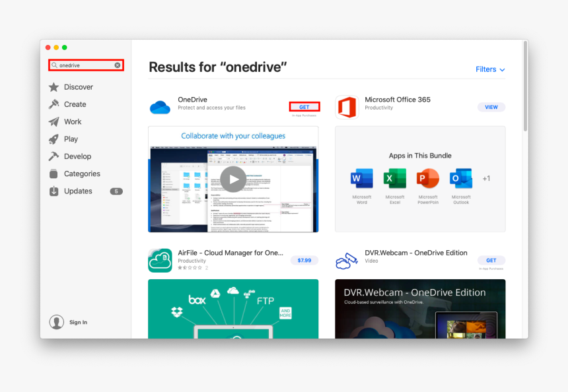Select the Microsoft Excel icon in bundle
The image size is (568, 392).
(395, 178)
